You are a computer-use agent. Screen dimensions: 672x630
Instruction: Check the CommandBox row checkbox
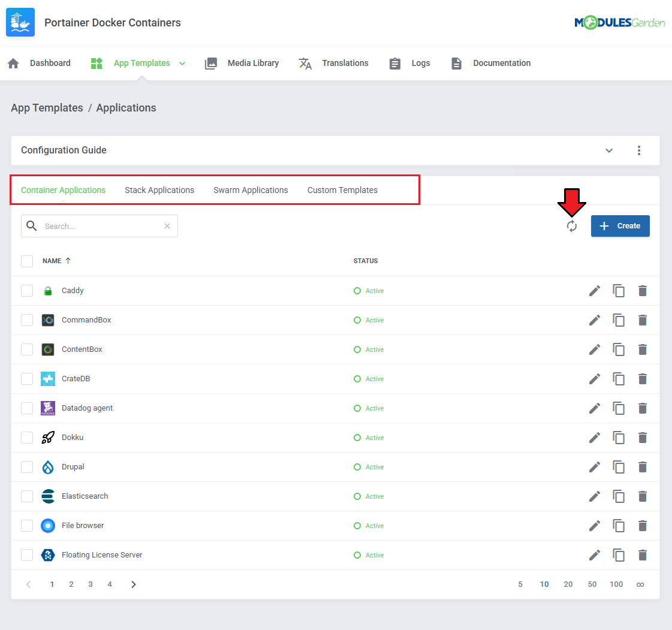tap(27, 320)
